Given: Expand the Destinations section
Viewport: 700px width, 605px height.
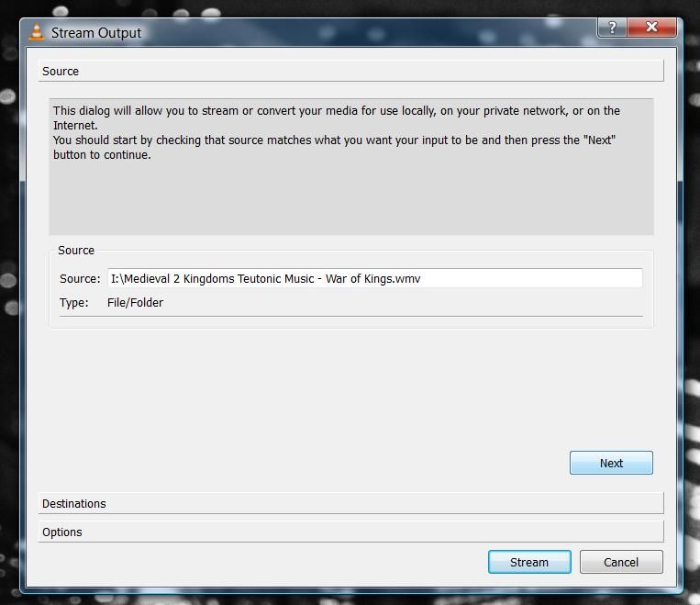Looking at the screenshot, I should click(x=350, y=504).
